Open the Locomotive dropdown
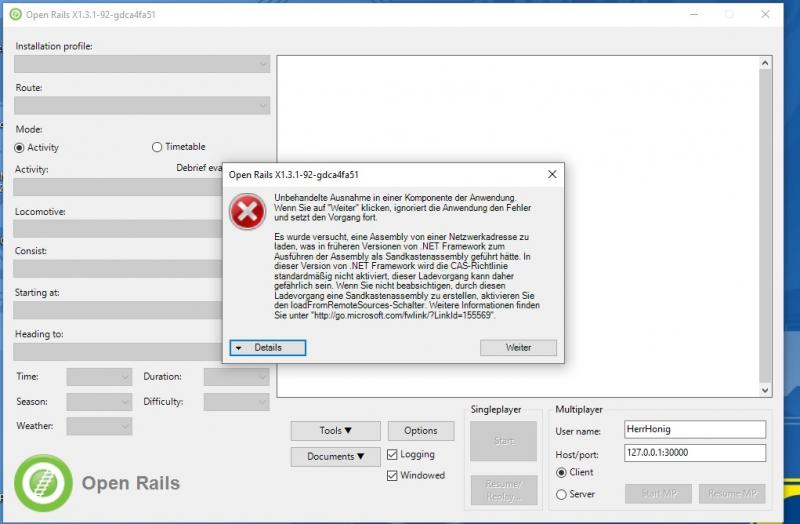Screen dimensions: 800x524 point(118,229)
